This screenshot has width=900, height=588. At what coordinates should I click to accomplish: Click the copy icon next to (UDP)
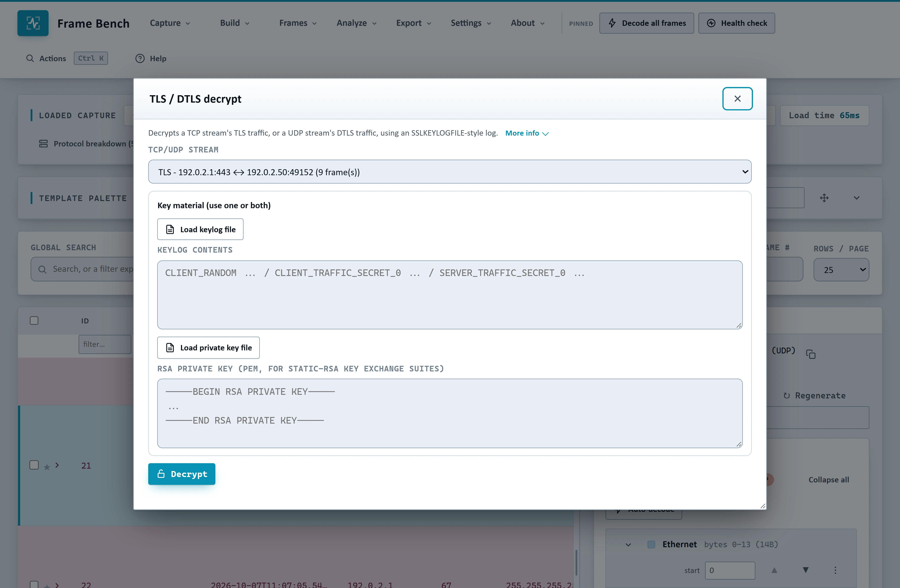(x=811, y=354)
